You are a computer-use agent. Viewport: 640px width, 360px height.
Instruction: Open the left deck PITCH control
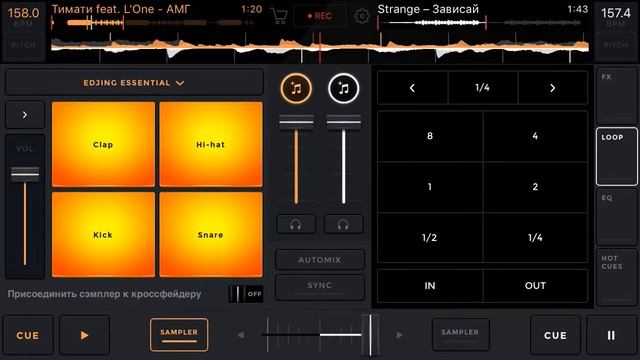pos(23,45)
